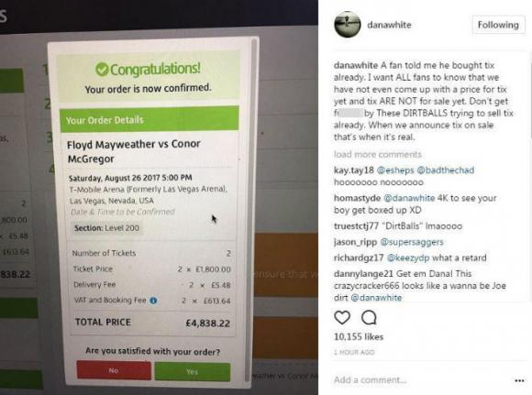Viewport: 532px width, 395px height.
Task: Click the green Yes button
Action: pyautogui.click(x=193, y=371)
